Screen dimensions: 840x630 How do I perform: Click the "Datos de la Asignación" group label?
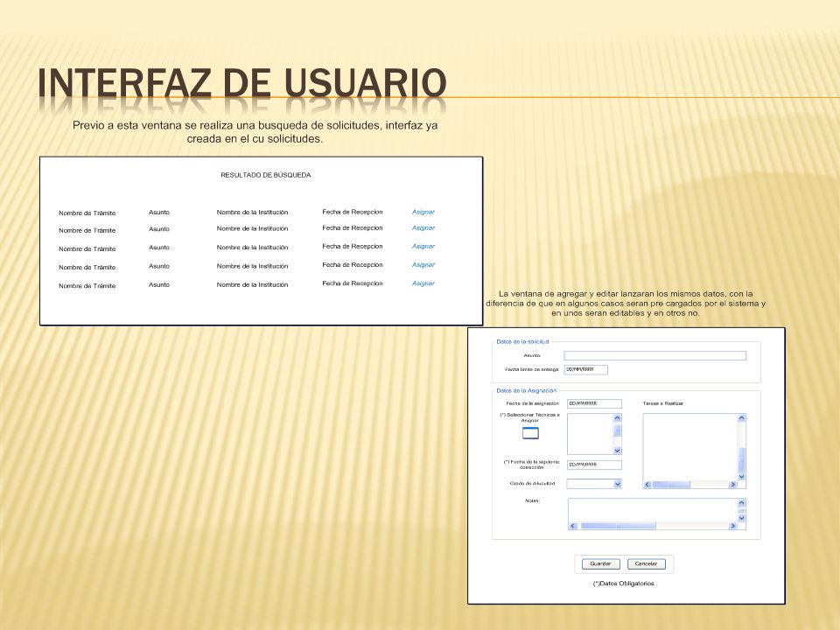click(527, 391)
